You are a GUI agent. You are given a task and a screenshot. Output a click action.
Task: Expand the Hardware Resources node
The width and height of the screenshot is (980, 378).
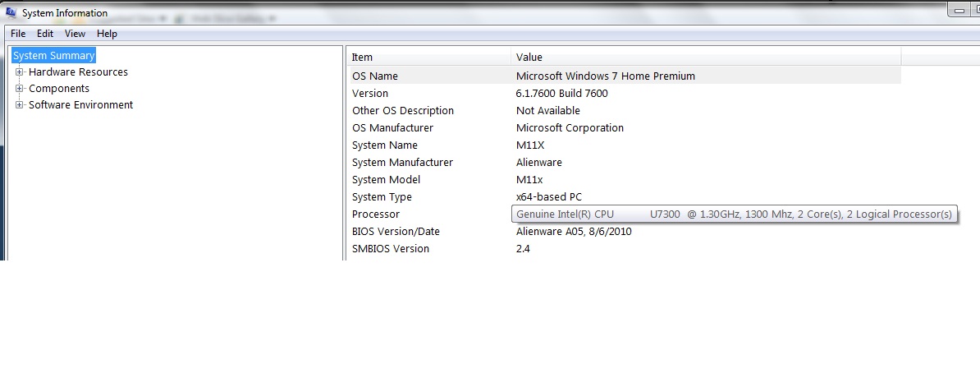pyautogui.click(x=20, y=72)
